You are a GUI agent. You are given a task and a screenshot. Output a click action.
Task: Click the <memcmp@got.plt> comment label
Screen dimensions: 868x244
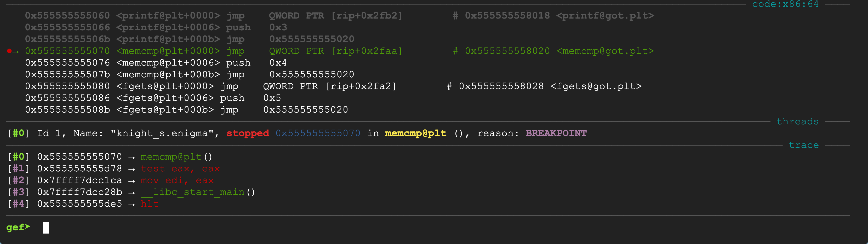click(x=605, y=51)
